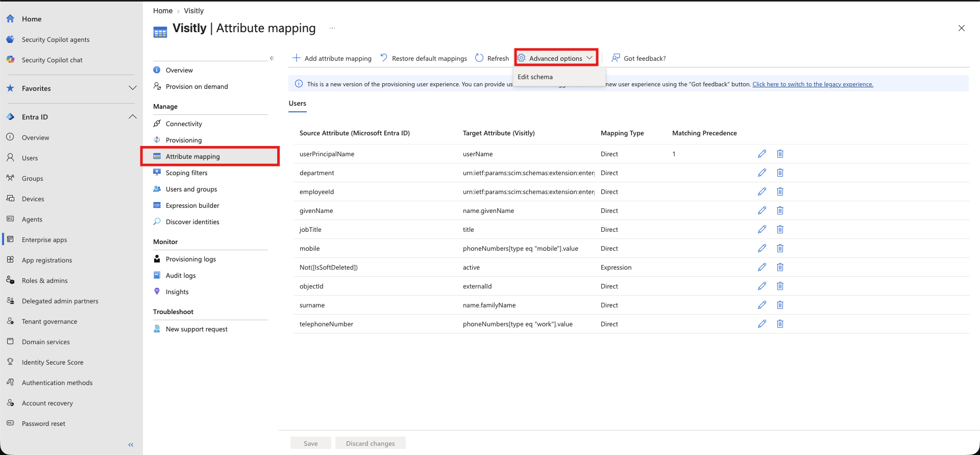980x455 pixels.
Task: Close the Attribute mapping blade
Action: [962, 28]
